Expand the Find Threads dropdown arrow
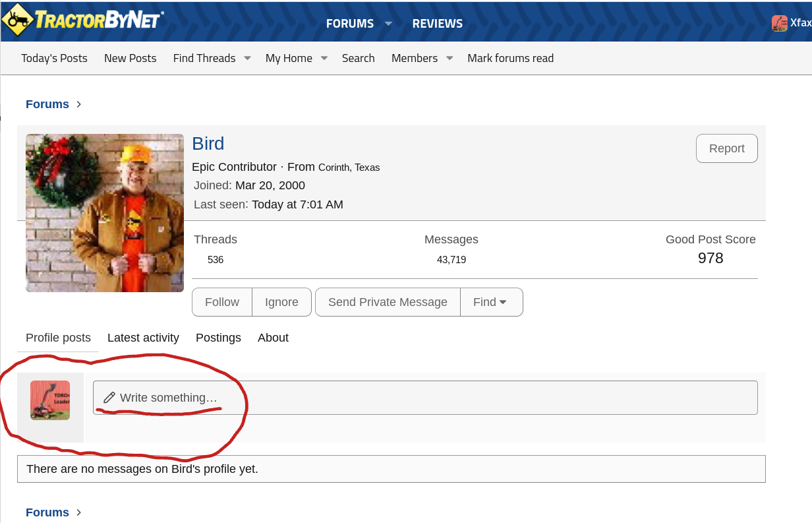 [247, 58]
